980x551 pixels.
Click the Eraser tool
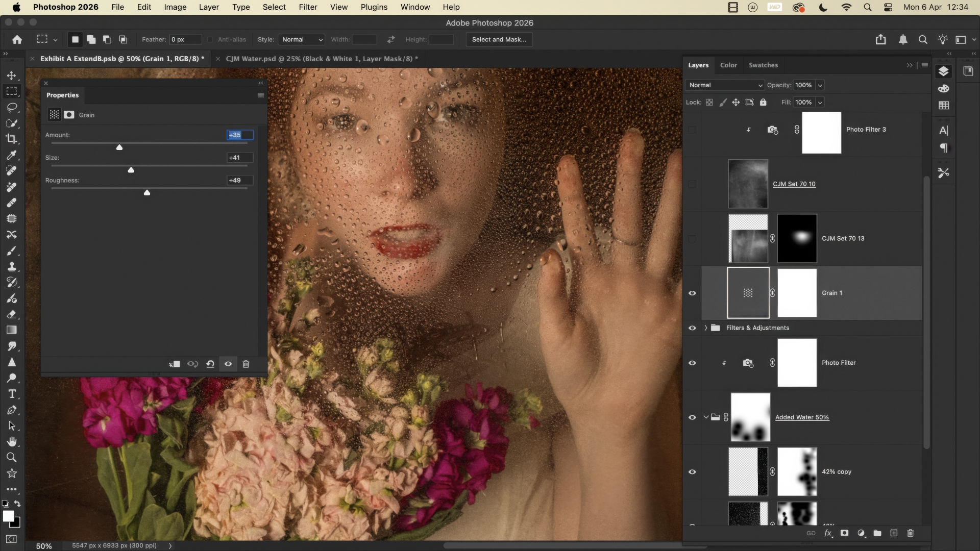coord(12,314)
